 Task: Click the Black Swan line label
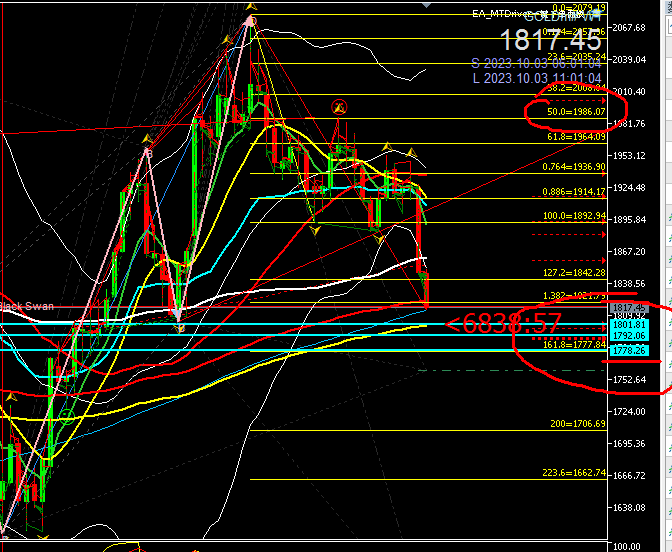pyautogui.click(x=27, y=306)
